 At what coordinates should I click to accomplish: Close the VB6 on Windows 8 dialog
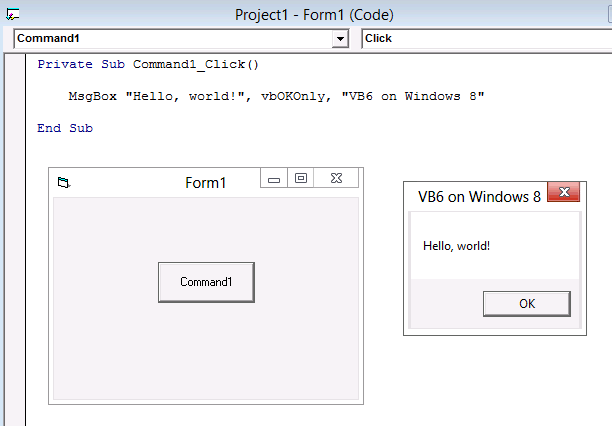pos(564,192)
